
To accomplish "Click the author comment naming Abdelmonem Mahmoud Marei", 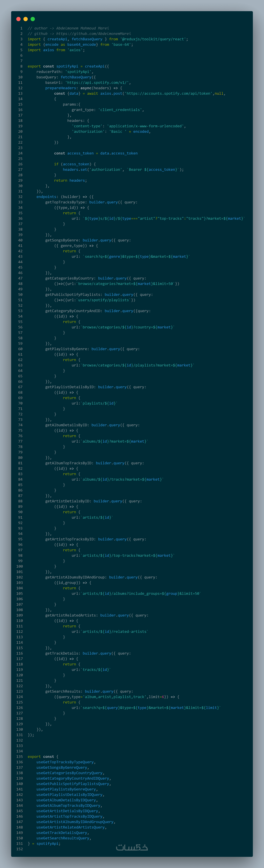I will (68, 28).
